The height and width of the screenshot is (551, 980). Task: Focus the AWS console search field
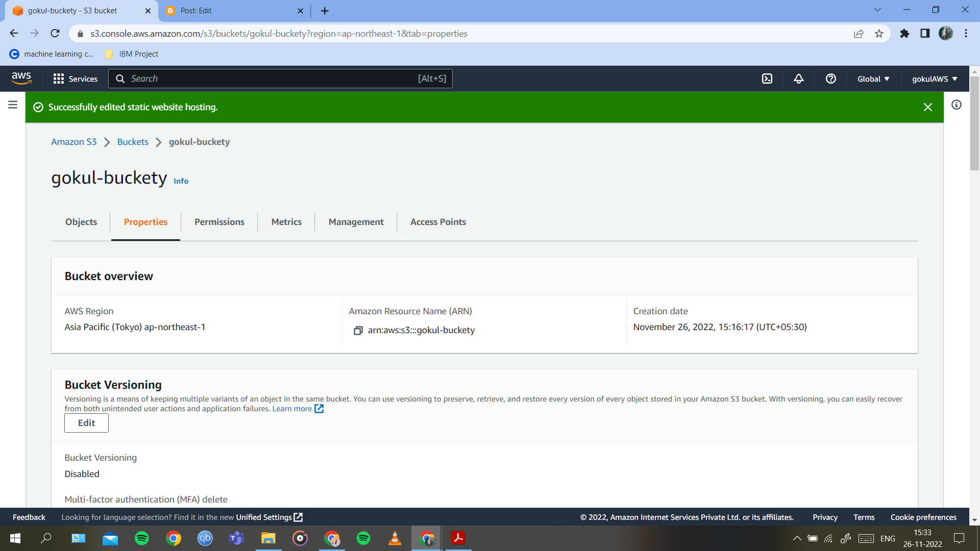(x=280, y=79)
